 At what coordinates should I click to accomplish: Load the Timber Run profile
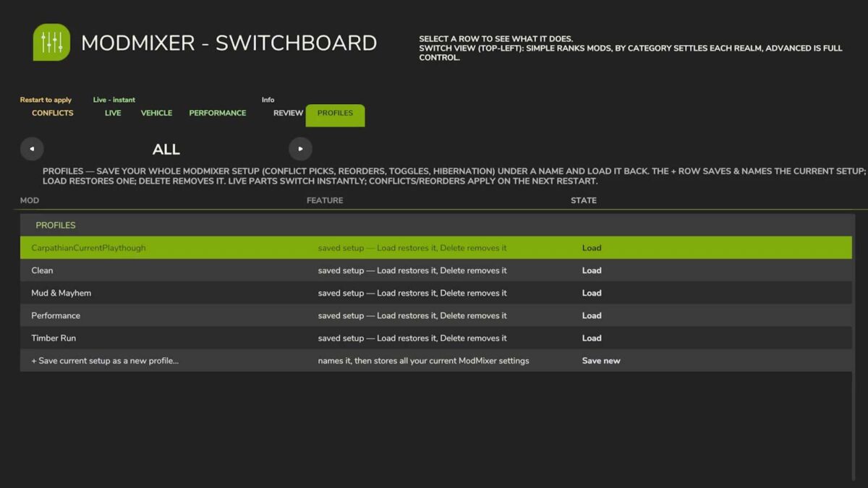pos(592,338)
